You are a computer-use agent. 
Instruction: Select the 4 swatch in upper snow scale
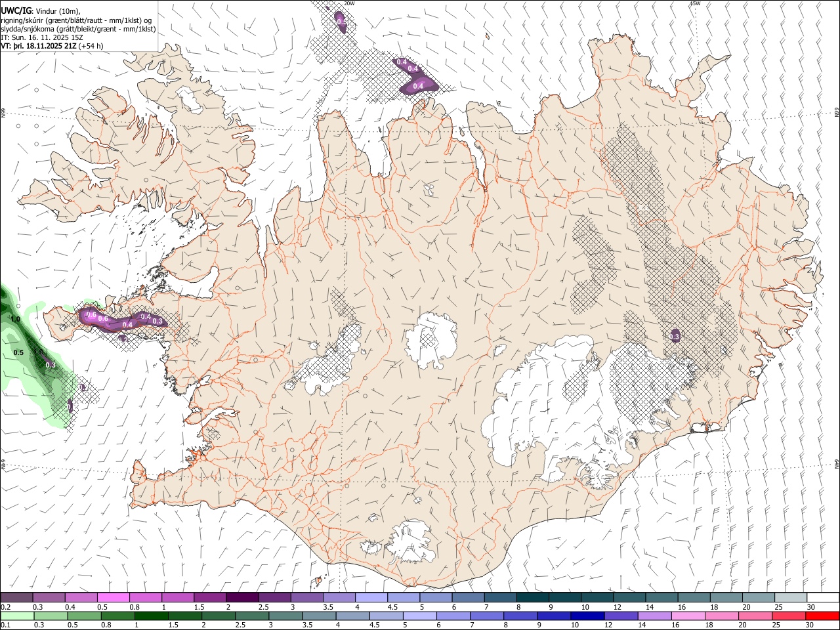(371, 597)
